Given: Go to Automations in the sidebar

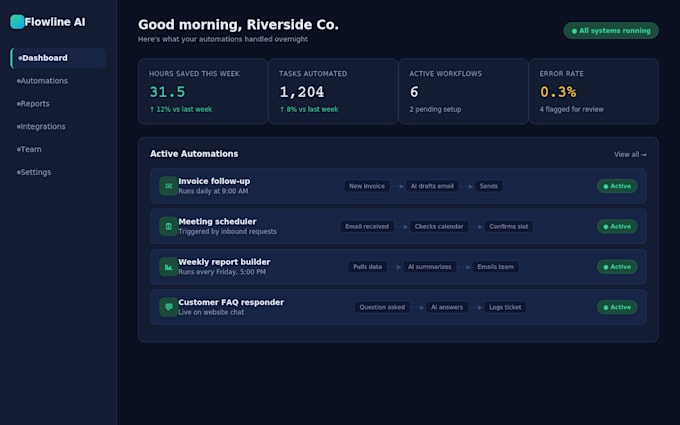Looking at the screenshot, I should (x=58, y=81).
